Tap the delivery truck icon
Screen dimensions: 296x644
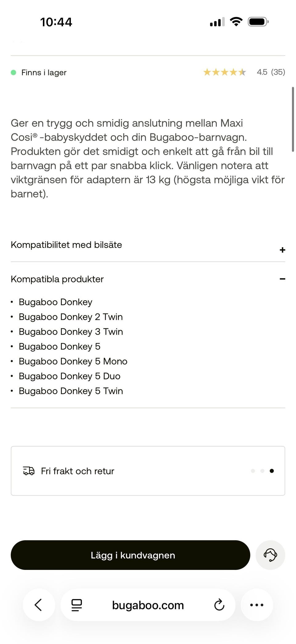click(x=29, y=471)
